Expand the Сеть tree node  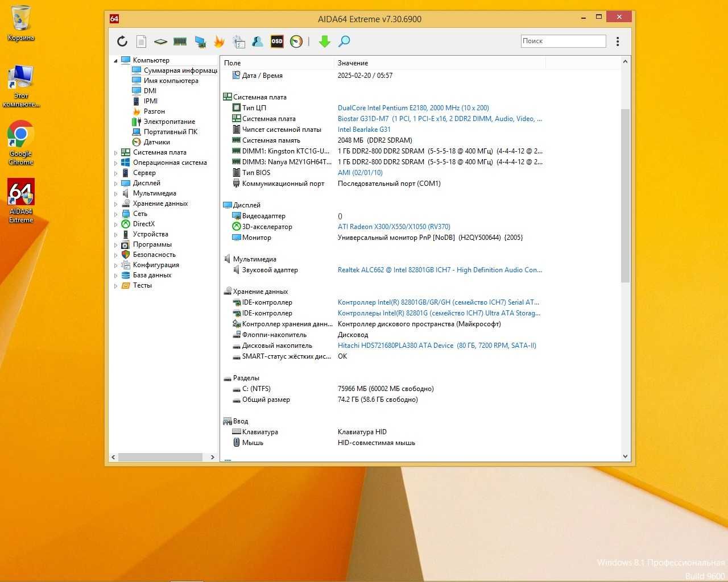click(x=115, y=214)
